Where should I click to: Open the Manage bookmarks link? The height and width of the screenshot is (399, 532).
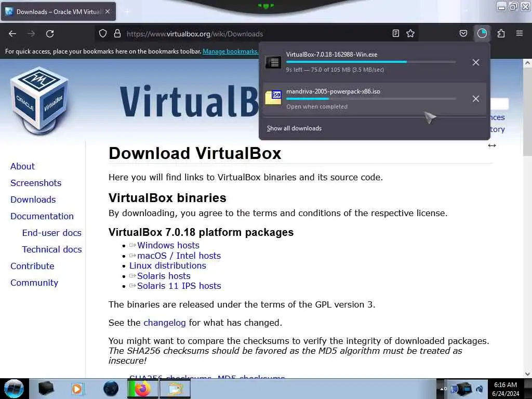click(x=230, y=51)
